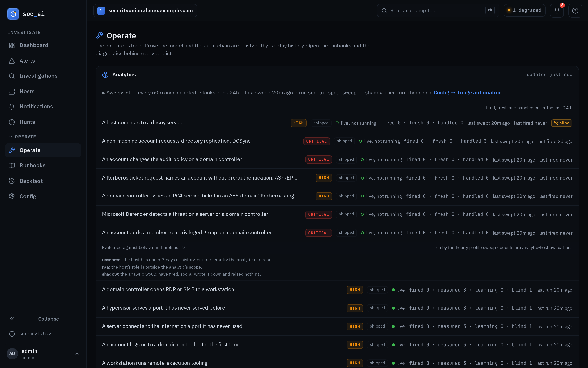Screen dimensions: 588x368
Task: Click the Analytics radar icon
Action: pos(105,75)
